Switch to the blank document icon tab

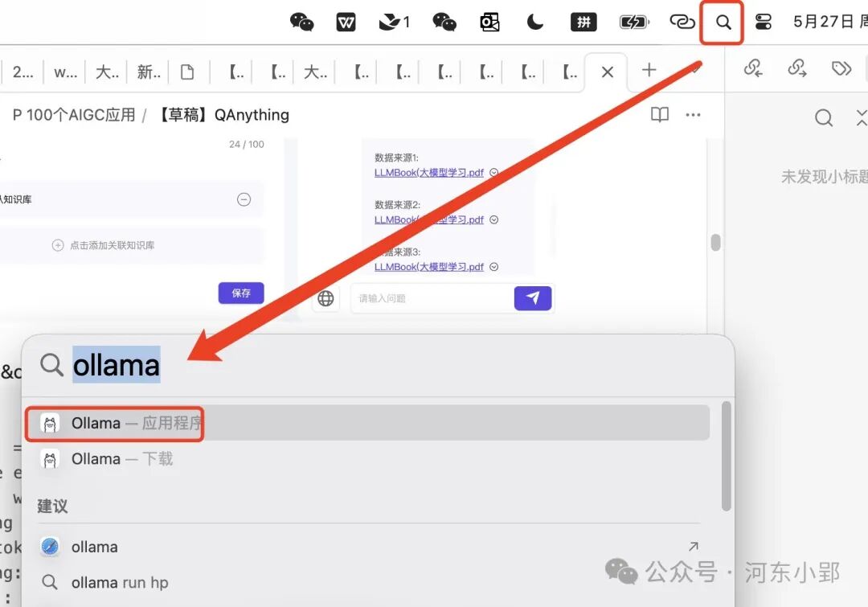[x=187, y=72]
